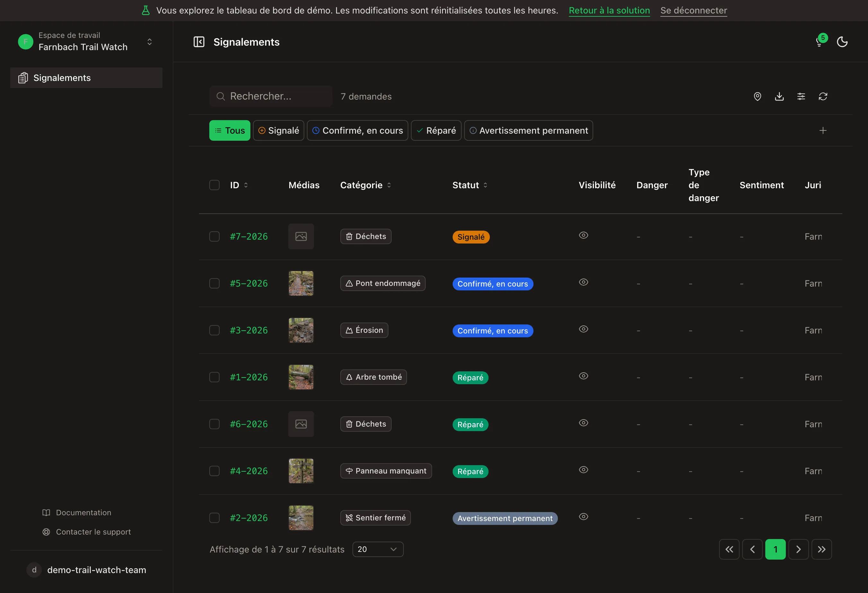The image size is (868, 593).
Task: Open the notifications lightbulb with badge 5
Action: [x=820, y=41]
